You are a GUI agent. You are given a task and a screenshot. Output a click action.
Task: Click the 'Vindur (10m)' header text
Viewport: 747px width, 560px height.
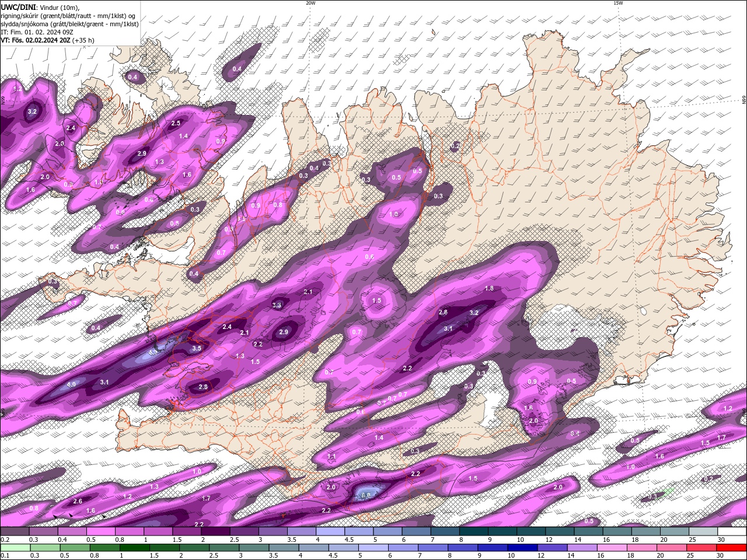(x=60, y=7)
